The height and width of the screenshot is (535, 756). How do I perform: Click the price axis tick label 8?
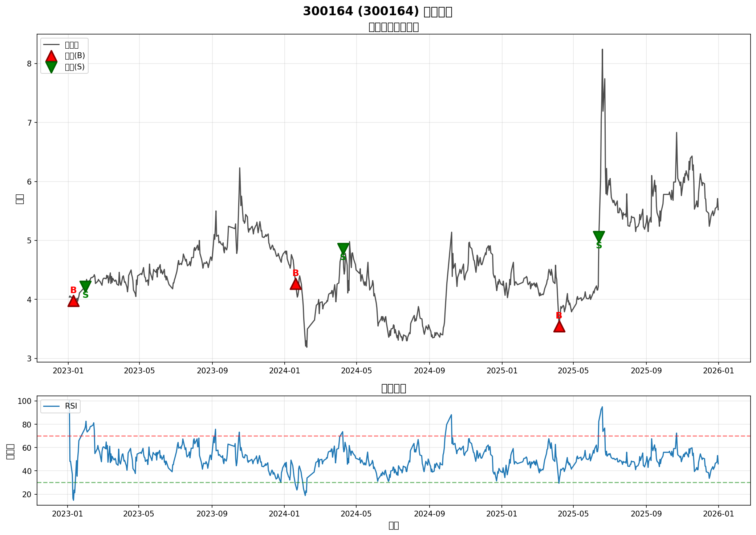pos(30,64)
